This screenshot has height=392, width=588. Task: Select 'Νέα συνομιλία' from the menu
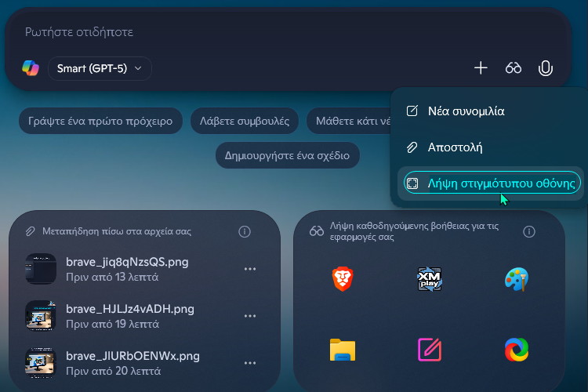(x=466, y=111)
